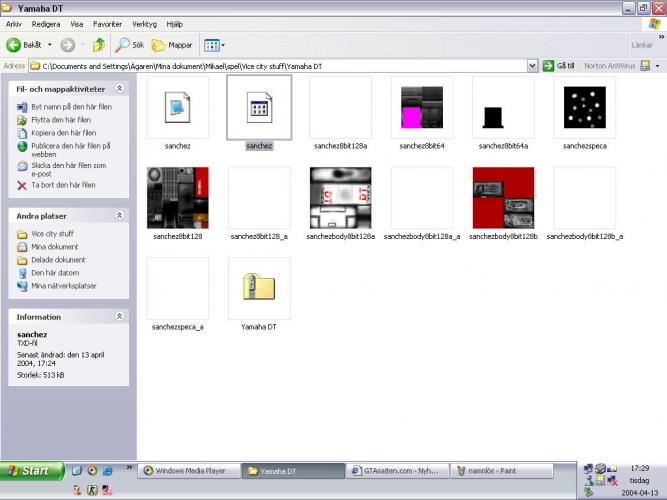Open the Redigera menu
The image size is (667, 500).
(46, 24)
